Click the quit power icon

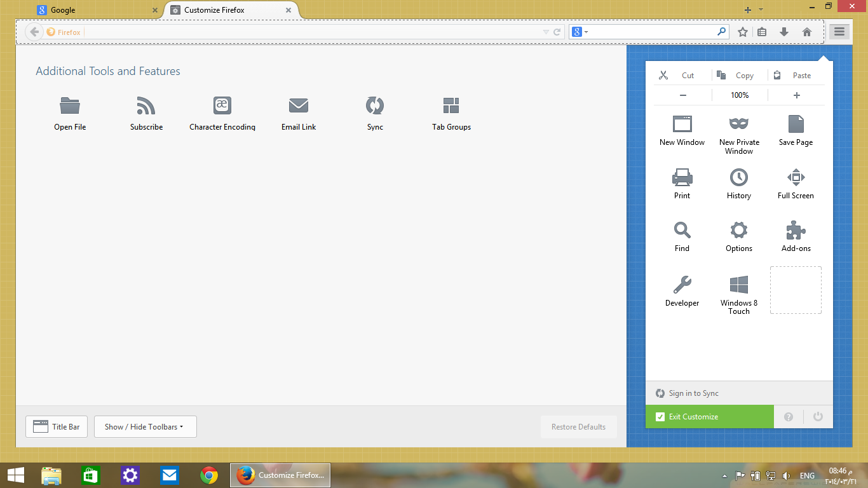click(x=818, y=417)
